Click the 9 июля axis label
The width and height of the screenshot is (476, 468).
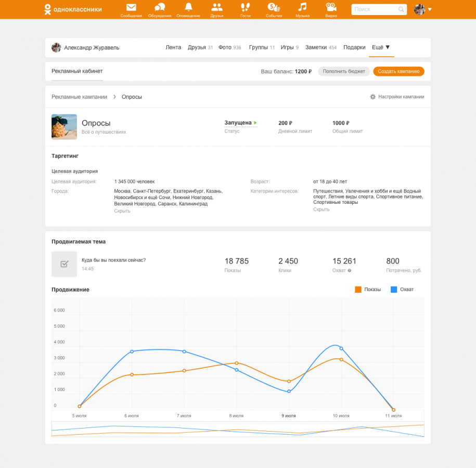click(289, 416)
